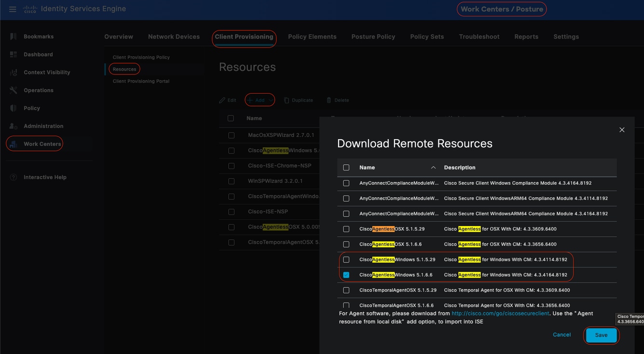Screen dimensions: 644x354
Task: Check Cisco-ISE-NSP row checkbox
Action: point(231,212)
